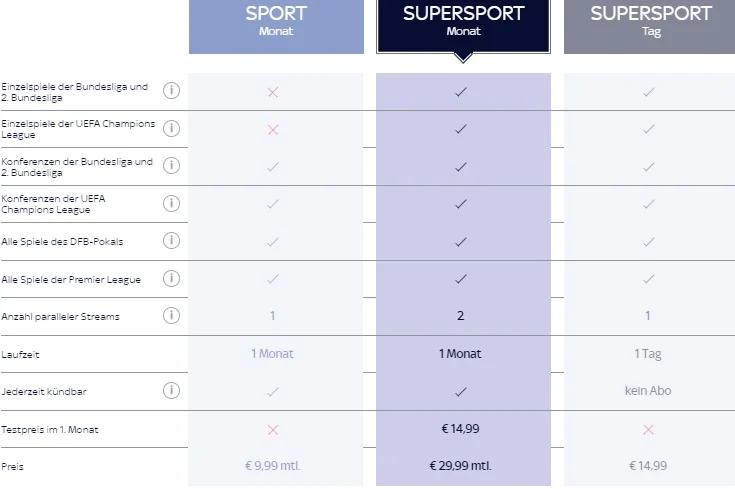
Task: Click info icon for Anzahl paralleler Streams
Action: tap(171, 316)
